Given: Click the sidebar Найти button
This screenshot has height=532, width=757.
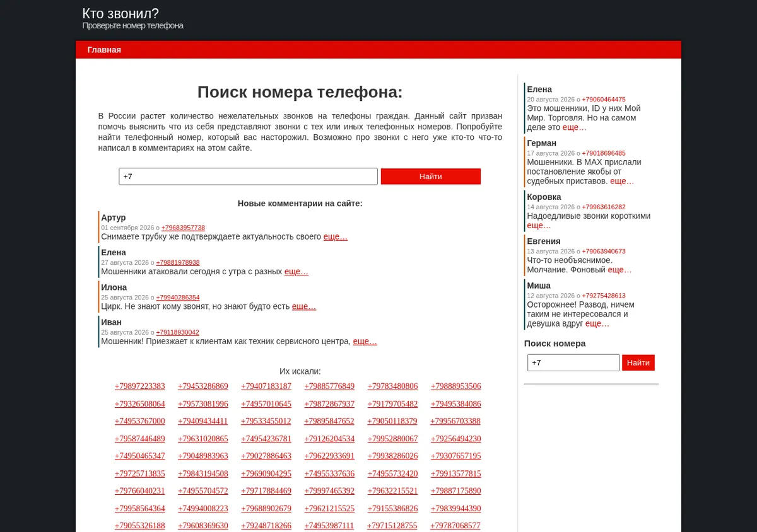Looking at the screenshot, I should click(x=638, y=362).
